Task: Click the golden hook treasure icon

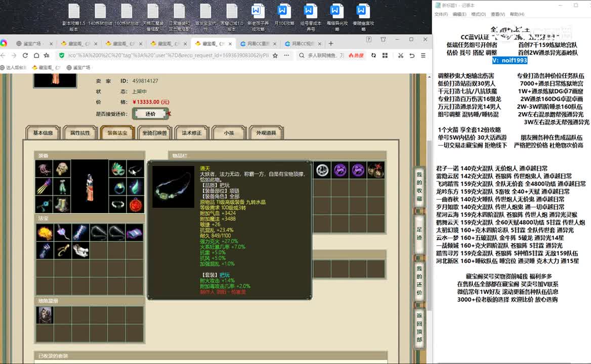Action: tap(63, 250)
